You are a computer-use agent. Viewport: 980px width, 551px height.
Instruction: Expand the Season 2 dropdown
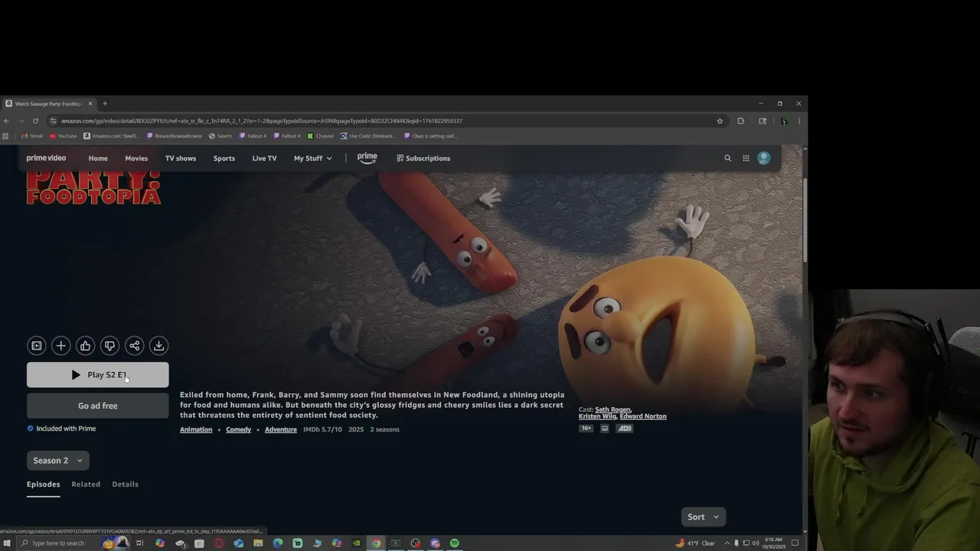[x=58, y=461]
